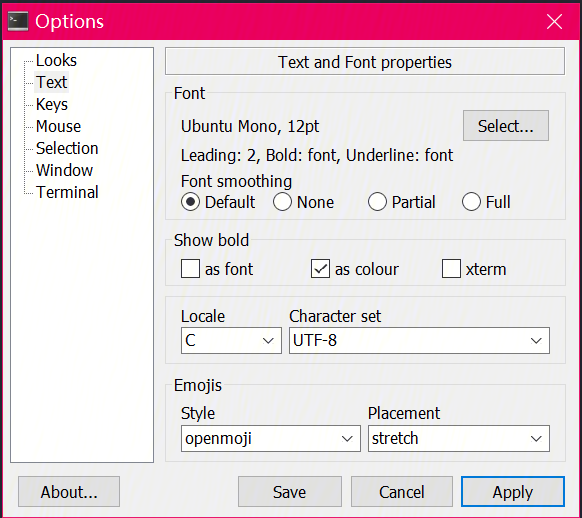
Task: Click the terminal icon in the title bar
Action: (18, 21)
